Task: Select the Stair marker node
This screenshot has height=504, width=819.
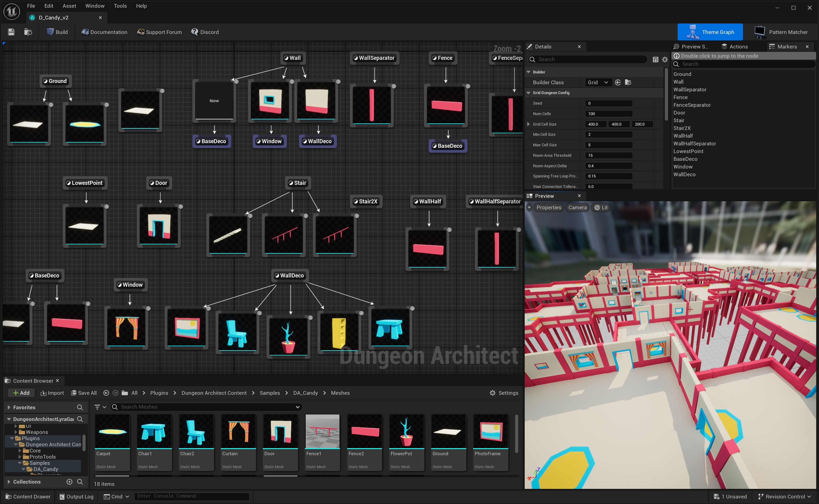Action: click(x=297, y=183)
